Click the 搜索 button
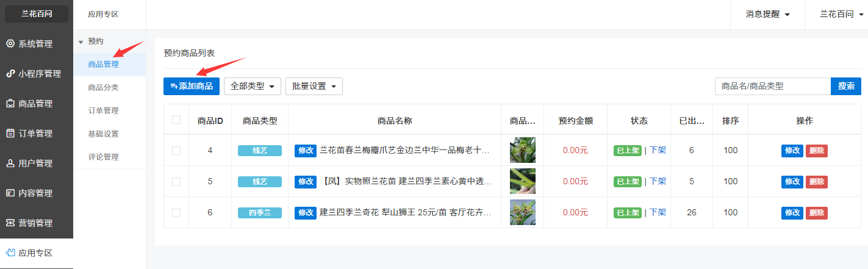The width and height of the screenshot is (868, 269). tap(846, 86)
